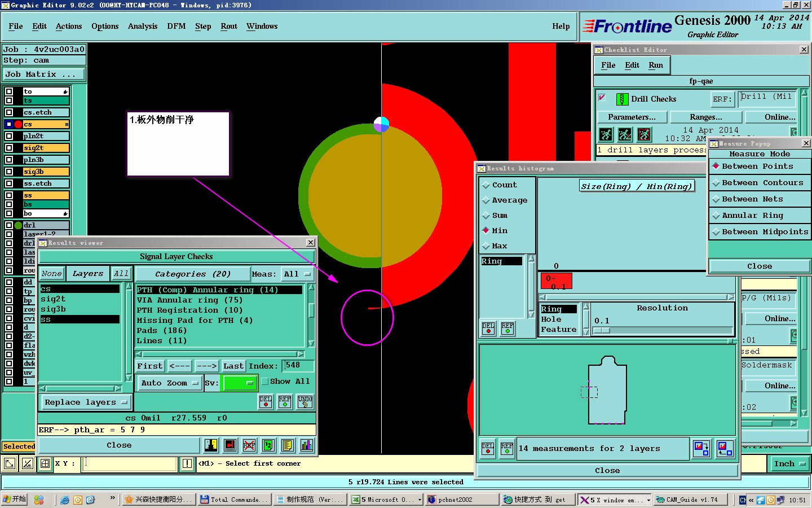Click the crossed-out REF icon

249,445
